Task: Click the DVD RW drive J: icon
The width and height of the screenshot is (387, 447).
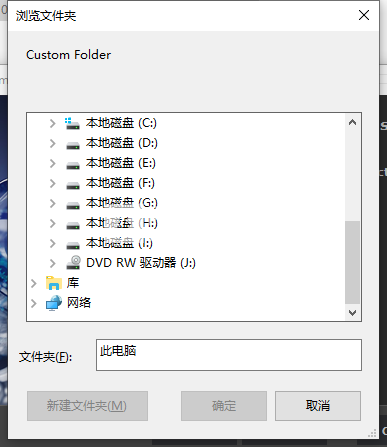Action: point(73,262)
